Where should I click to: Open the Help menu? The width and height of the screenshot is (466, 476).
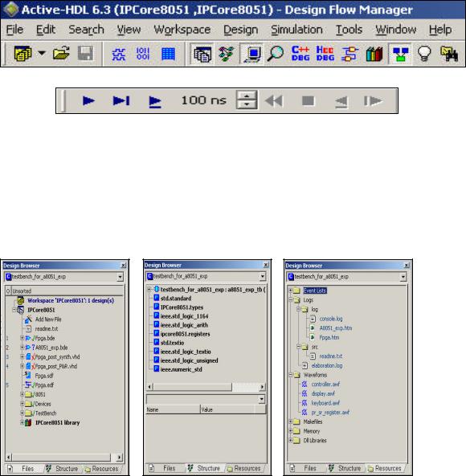pos(440,30)
